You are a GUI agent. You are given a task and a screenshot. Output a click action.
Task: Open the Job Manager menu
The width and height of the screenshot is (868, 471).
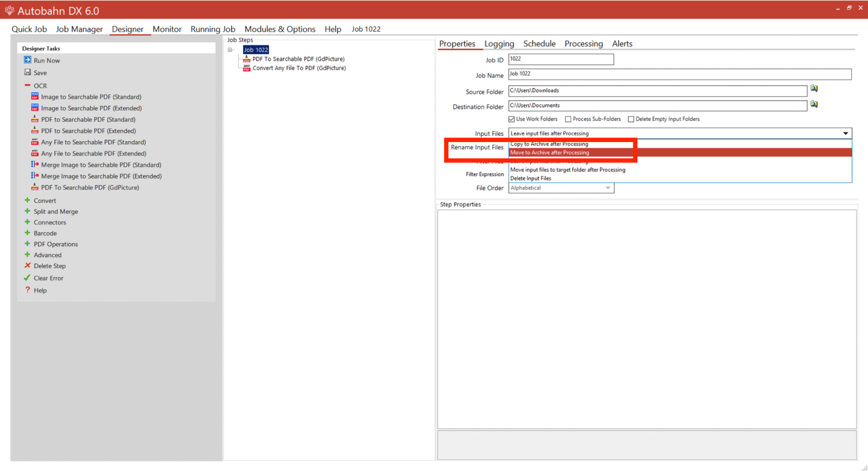pyautogui.click(x=79, y=29)
